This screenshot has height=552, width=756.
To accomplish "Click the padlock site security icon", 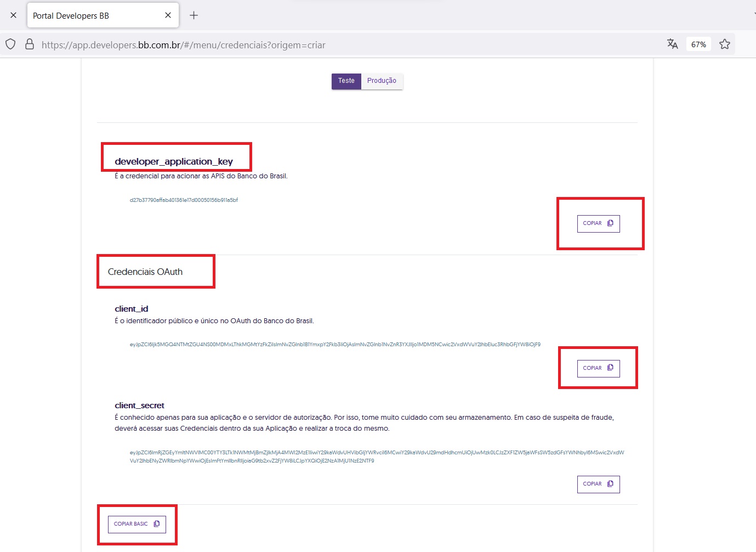I will [30, 44].
